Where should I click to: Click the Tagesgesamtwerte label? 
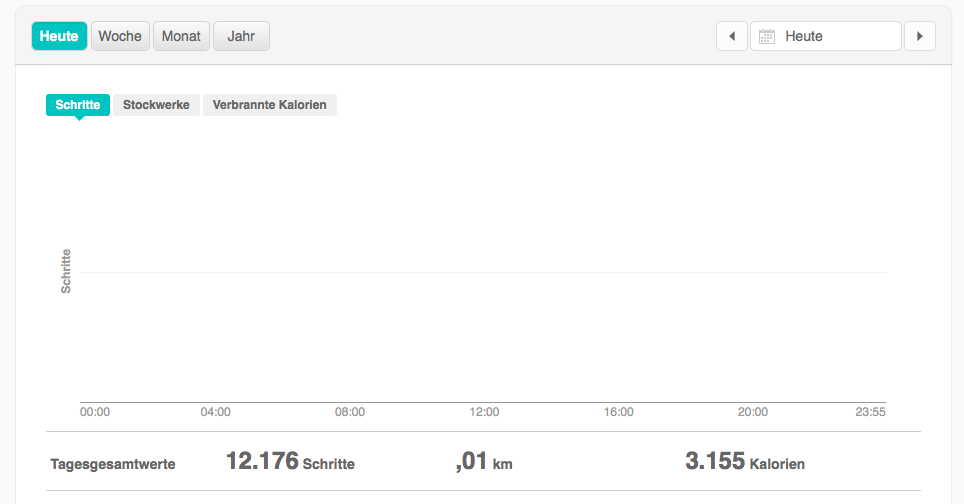(x=113, y=464)
